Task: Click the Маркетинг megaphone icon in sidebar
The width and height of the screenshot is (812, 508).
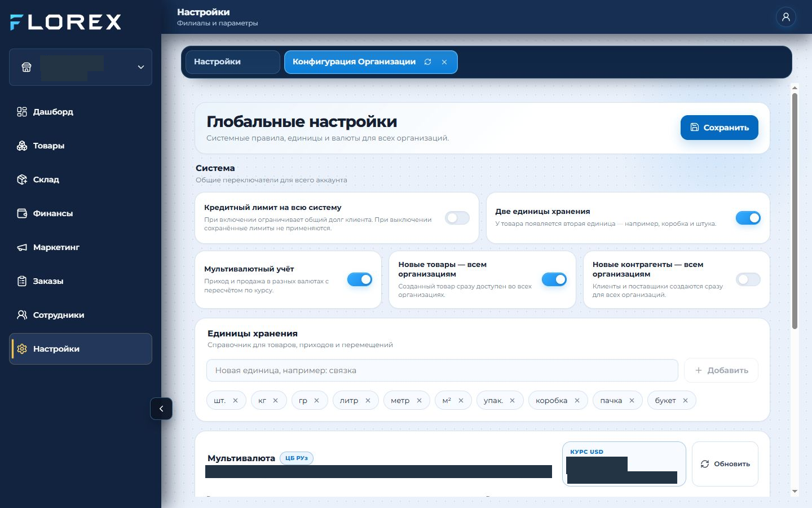Action: (x=22, y=247)
